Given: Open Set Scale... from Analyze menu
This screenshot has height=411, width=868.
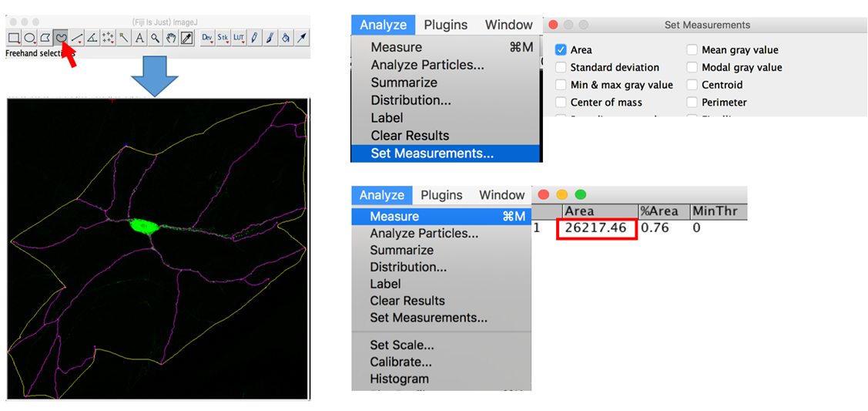Looking at the screenshot, I should click(x=401, y=345).
